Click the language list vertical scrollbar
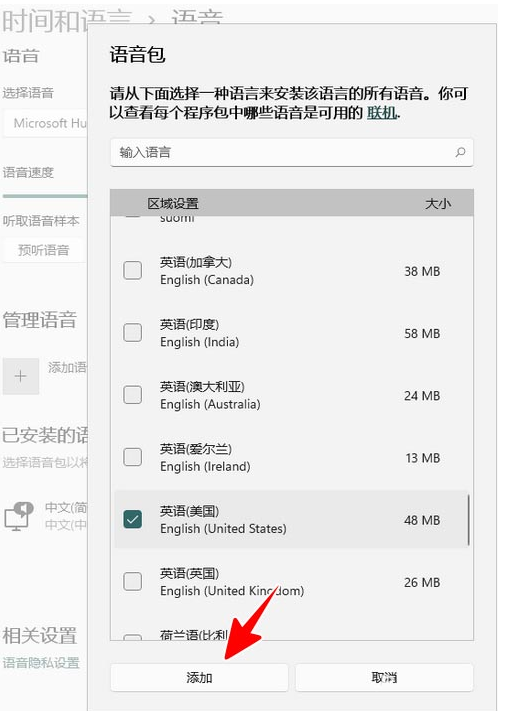This screenshot has height=711, width=506. [468, 520]
